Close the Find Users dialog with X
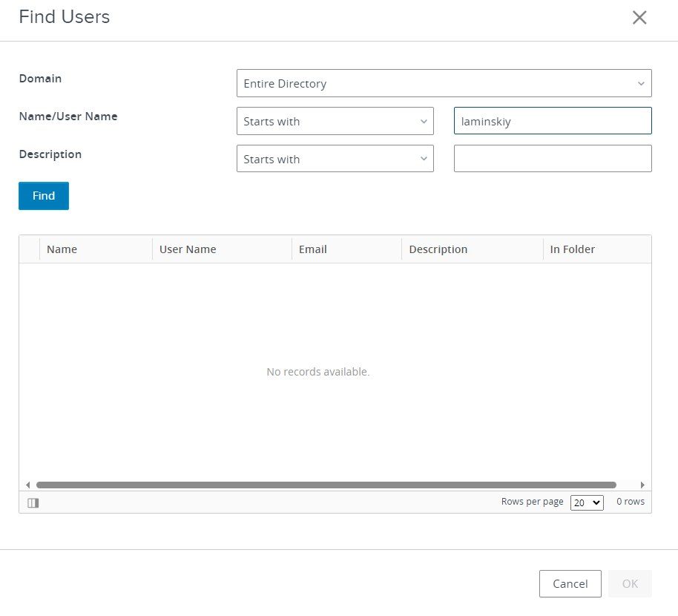 tap(639, 18)
